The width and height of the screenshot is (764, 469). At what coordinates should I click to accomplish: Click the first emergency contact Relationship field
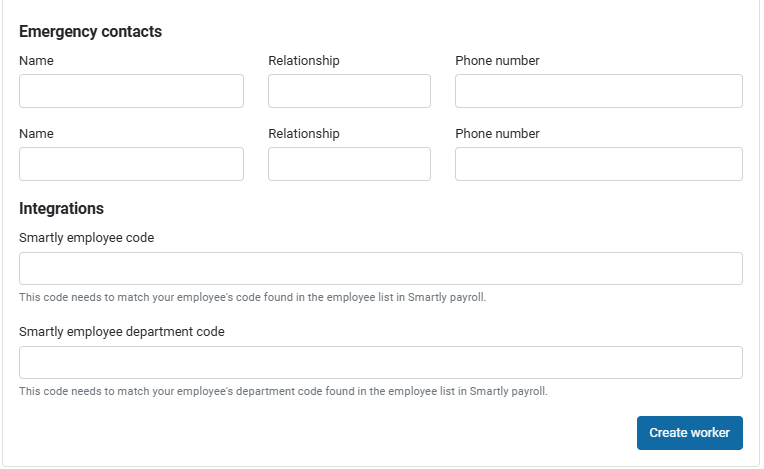349,91
